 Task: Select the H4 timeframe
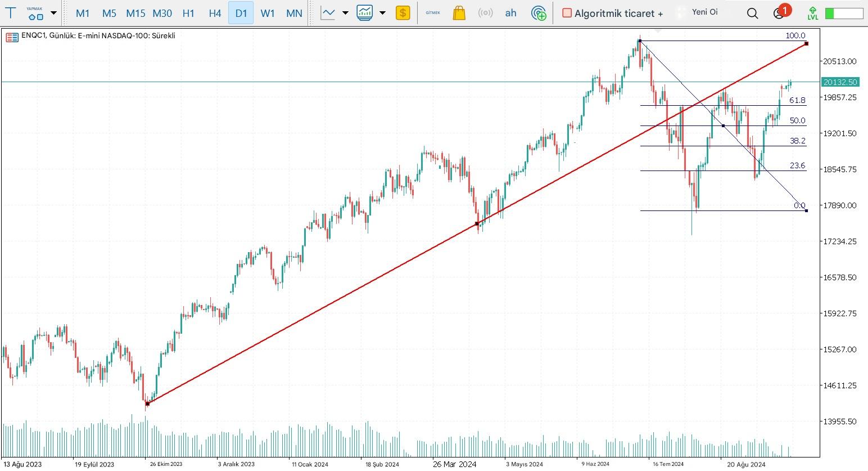215,13
